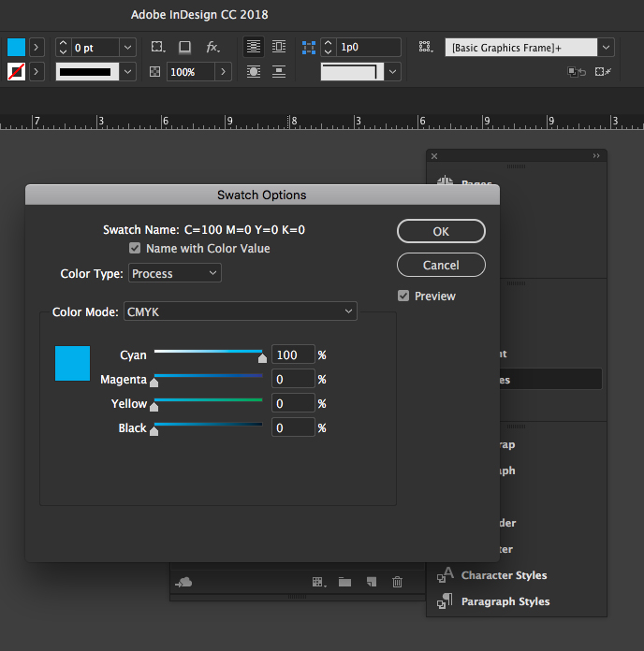Click the CC Libraries cloud icon
Image resolution: width=644 pixels, height=651 pixels.
click(x=183, y=582)
